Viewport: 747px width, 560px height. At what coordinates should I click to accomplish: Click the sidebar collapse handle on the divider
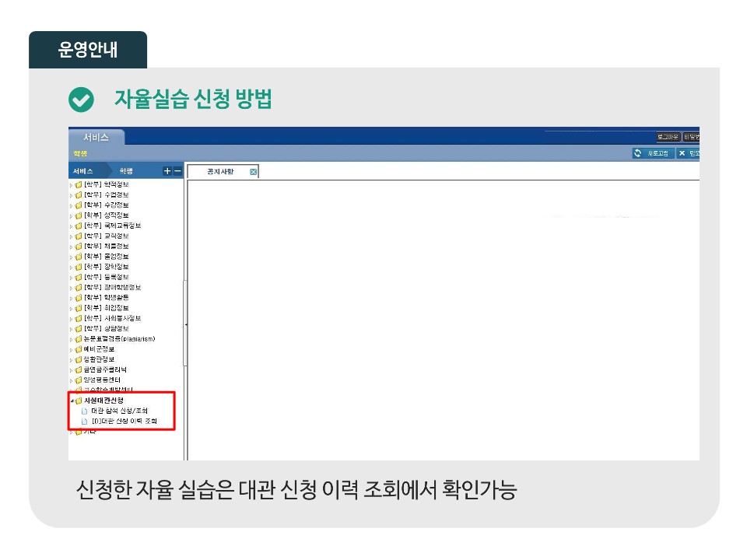tap(185, 323)
